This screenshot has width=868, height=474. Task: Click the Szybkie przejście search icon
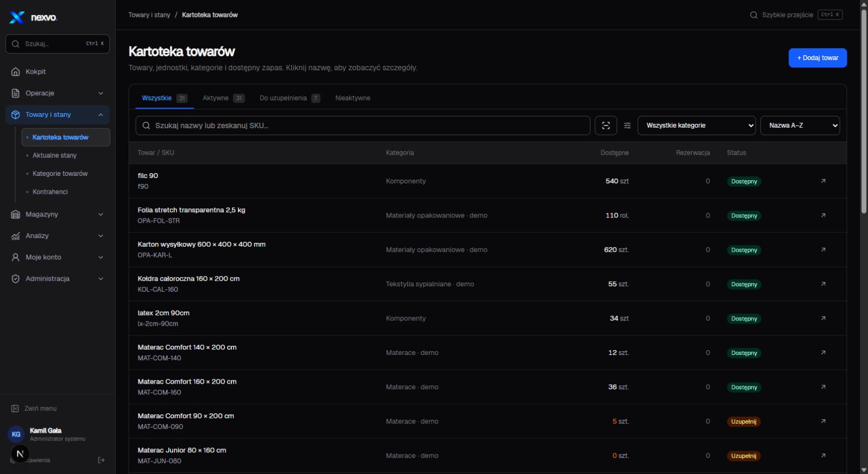pyautogui.click(x=753, y=15)
